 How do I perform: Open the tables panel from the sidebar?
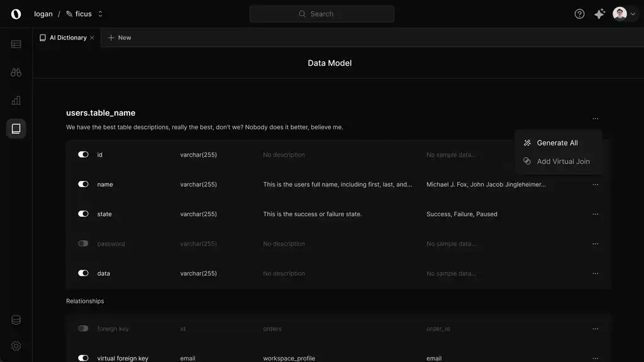(x=16, y=44)
